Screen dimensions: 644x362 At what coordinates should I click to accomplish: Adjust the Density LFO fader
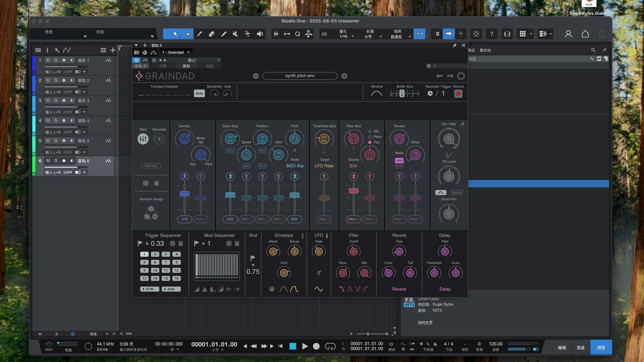point(184,194)
